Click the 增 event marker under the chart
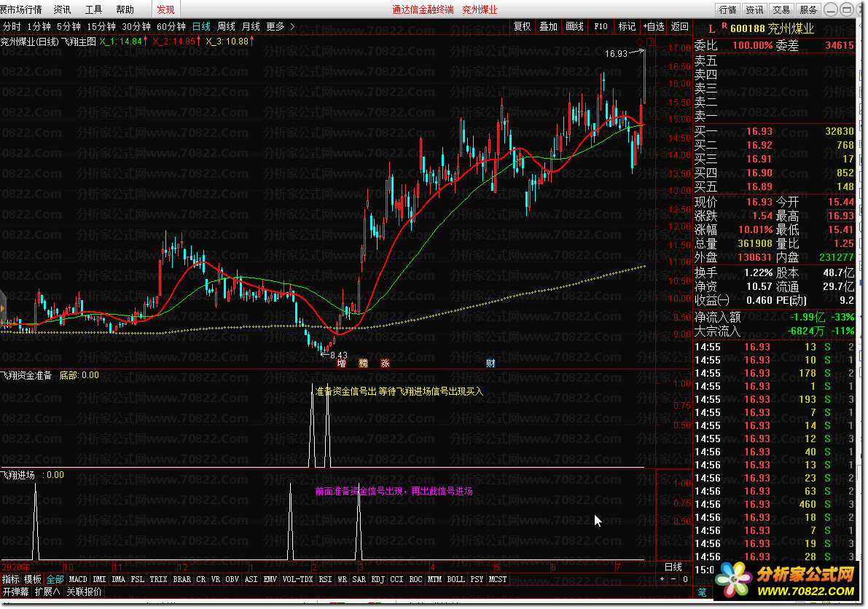This screenshot has width=868, height=609. click(x=342, y=364)
